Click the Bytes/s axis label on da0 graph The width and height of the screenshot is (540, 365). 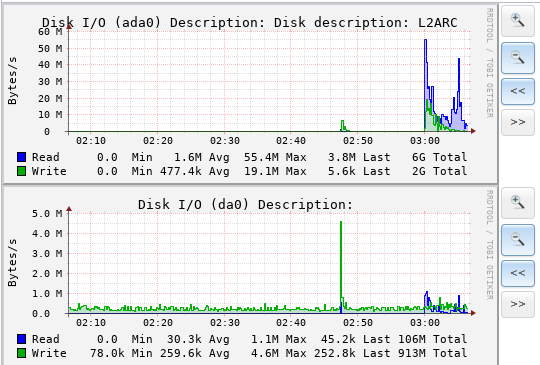pos(12,263)
